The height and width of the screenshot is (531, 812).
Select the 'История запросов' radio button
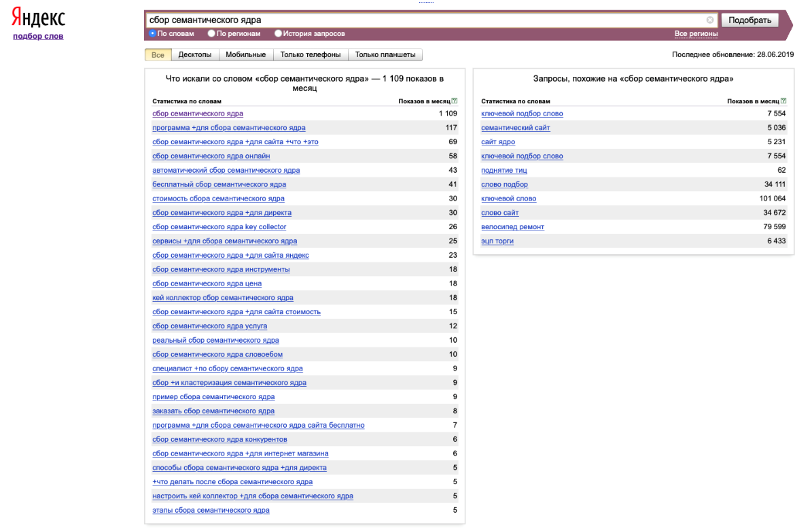point(279,33)
